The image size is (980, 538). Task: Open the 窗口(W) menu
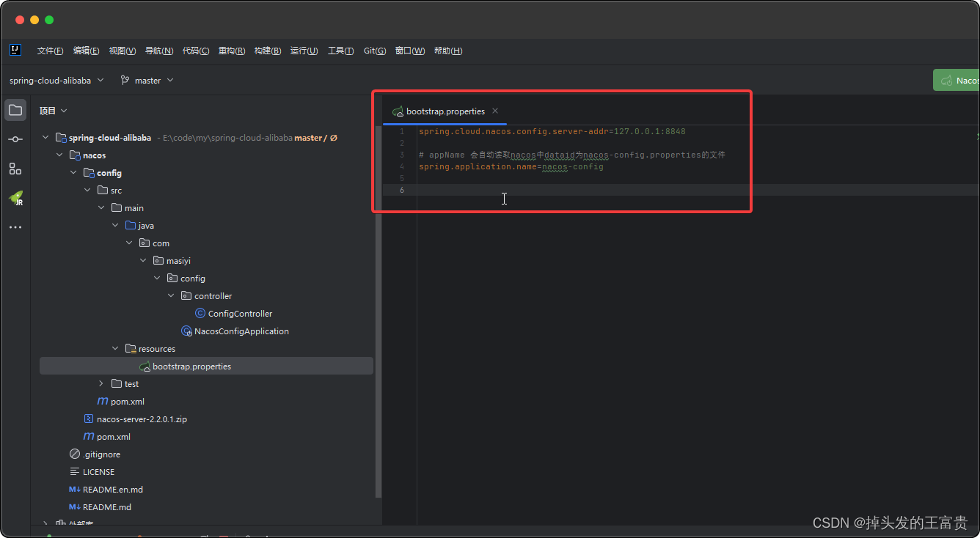pyautogui.click(x=409, y=51)
